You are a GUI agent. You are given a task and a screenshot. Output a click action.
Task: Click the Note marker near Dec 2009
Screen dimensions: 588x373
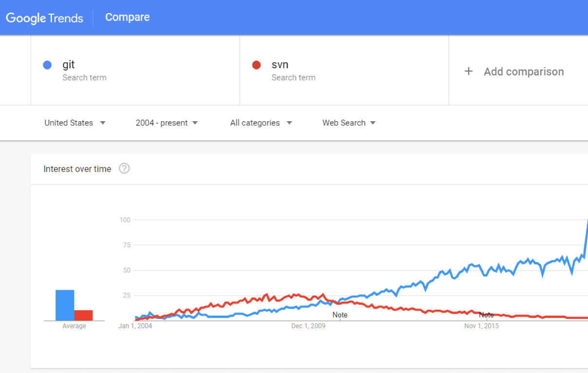coord(340,315)
